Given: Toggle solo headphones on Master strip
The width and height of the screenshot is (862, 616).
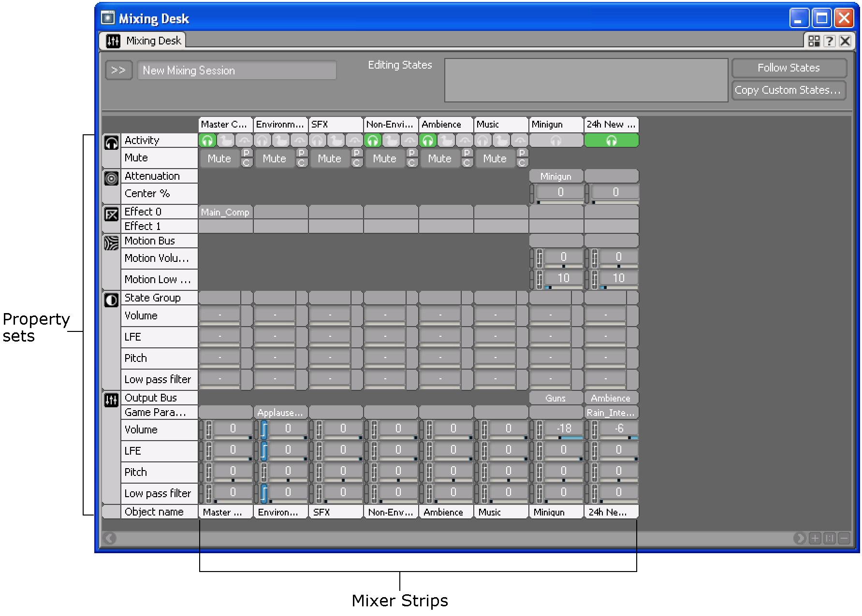Looking at the screenshot, I should point(207,141).
